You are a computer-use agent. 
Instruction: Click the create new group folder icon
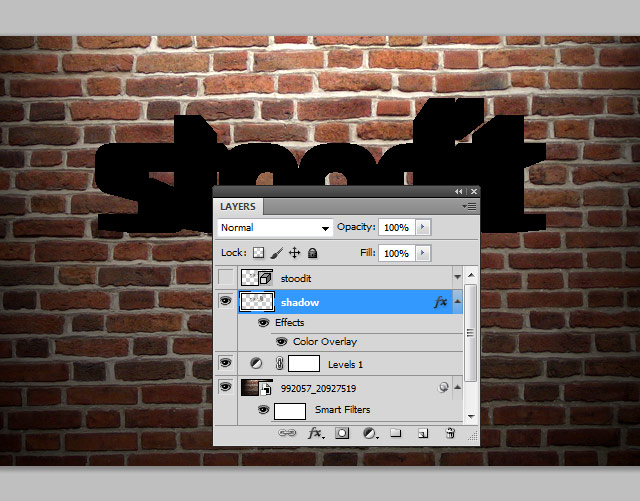396,432
